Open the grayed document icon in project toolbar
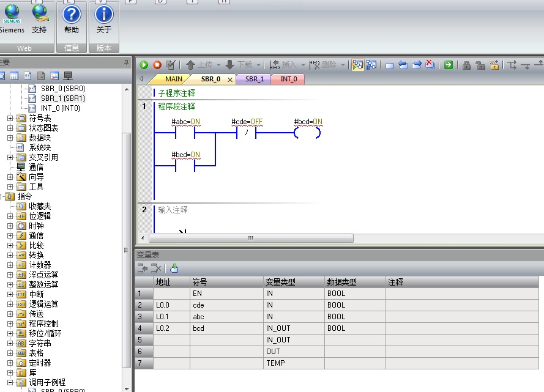Screen dimensions: 544x392 pos(41,76)
